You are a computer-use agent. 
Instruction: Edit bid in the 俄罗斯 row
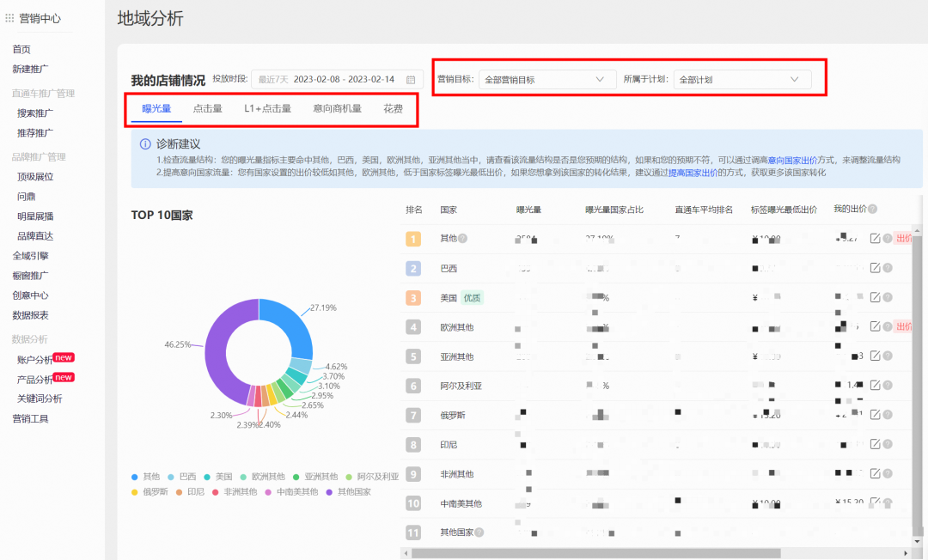876,415
